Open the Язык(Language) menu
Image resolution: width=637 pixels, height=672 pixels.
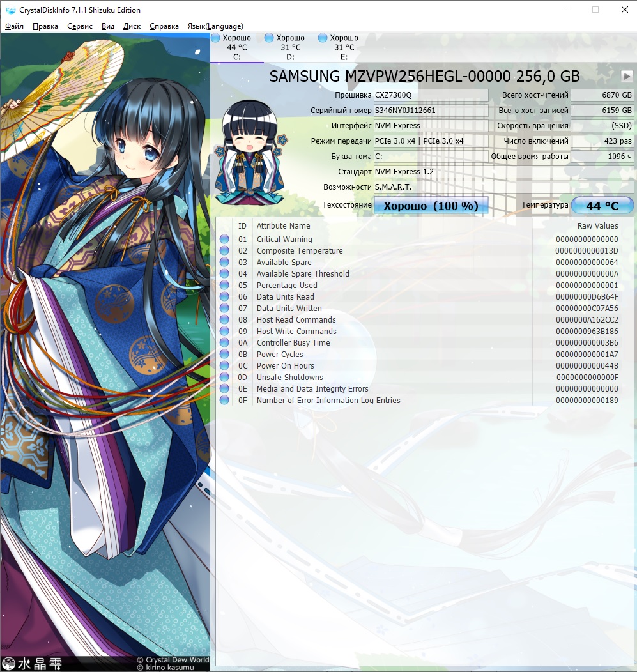point(215,26)
